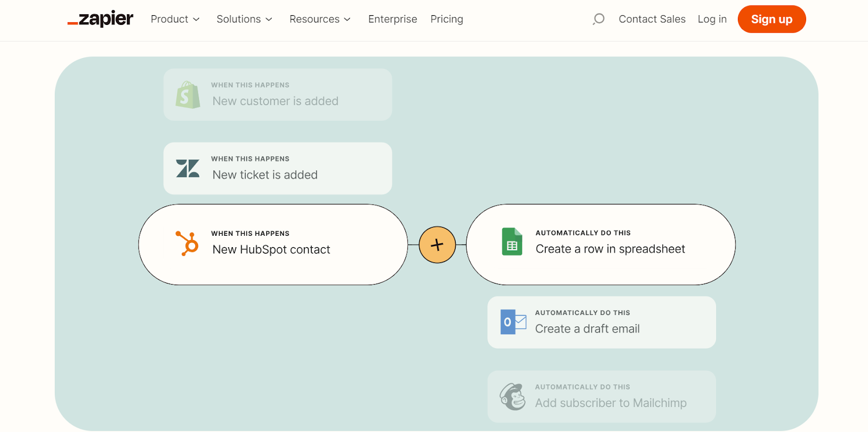Select the New ticket is added card
This screenshot has height=432, width=868.
tap(278, 169)
